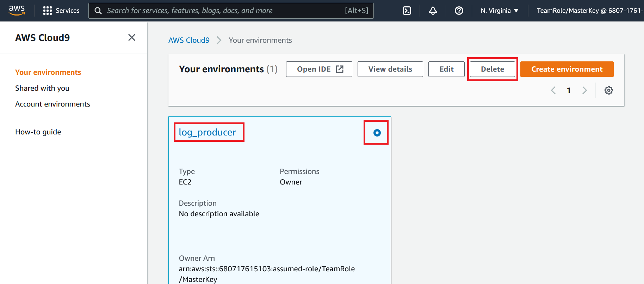Viewport: 644px width, 284px height.
Task: Select Your environments in sidebar
Action: (x=48, y=72)
